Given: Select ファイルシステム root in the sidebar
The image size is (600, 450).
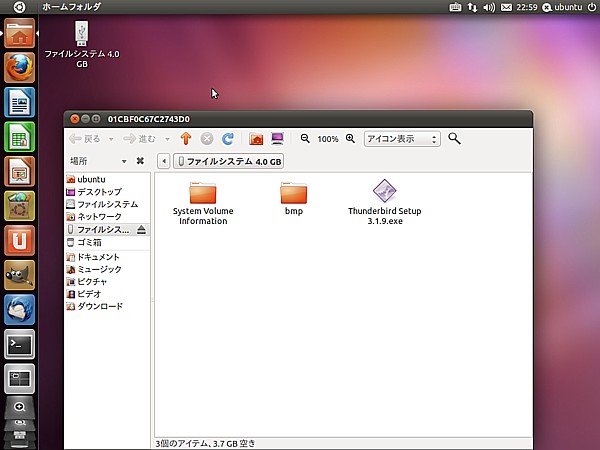Looking at the screenshot, I should 107,204.
